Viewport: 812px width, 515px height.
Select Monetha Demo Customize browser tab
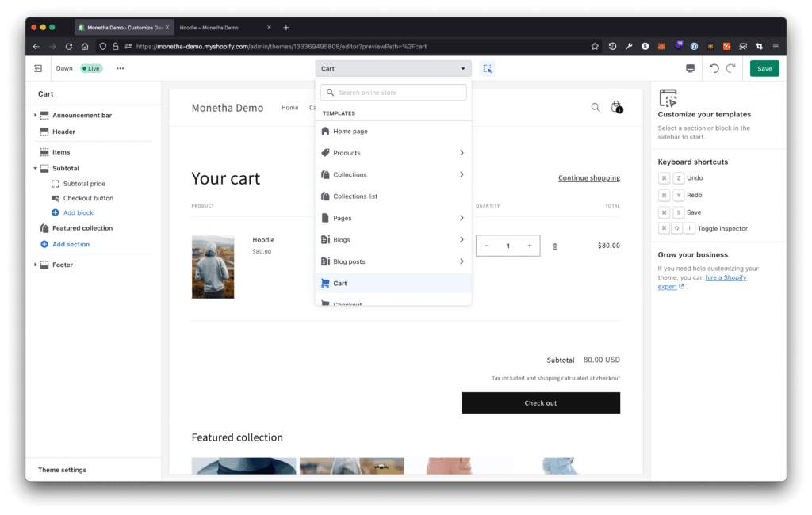(124, 28)
